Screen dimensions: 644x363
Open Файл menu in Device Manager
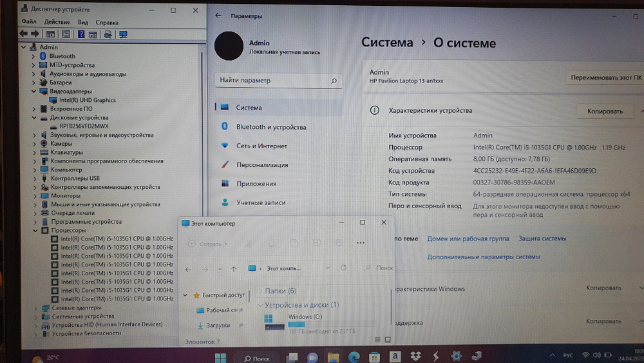point(29,22)
